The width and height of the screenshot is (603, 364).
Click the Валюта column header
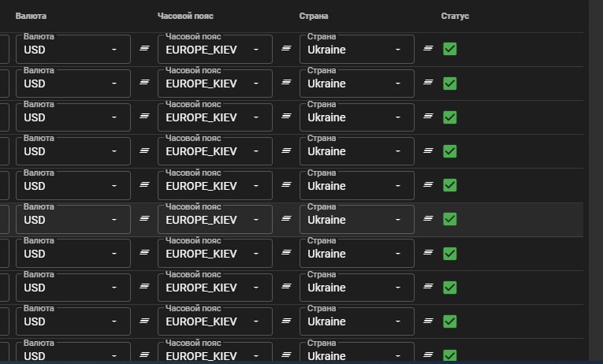point(31,16)
